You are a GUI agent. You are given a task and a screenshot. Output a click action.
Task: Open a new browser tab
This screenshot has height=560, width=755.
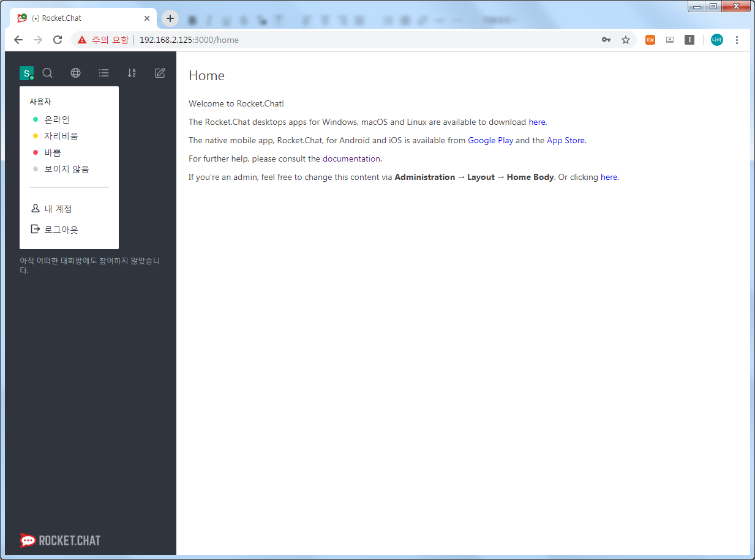pos(170,18)
